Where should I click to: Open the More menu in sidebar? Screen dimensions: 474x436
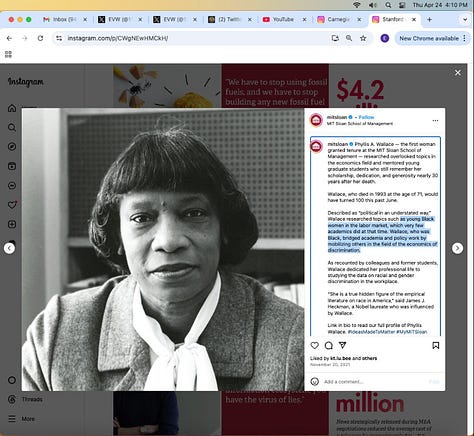coord(21,419)
